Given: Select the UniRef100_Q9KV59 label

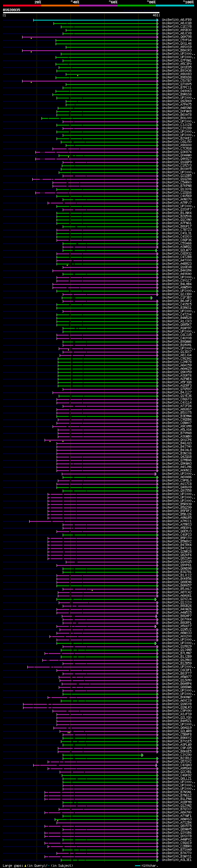Looking at the screenshot, I should tap(176, 372).
